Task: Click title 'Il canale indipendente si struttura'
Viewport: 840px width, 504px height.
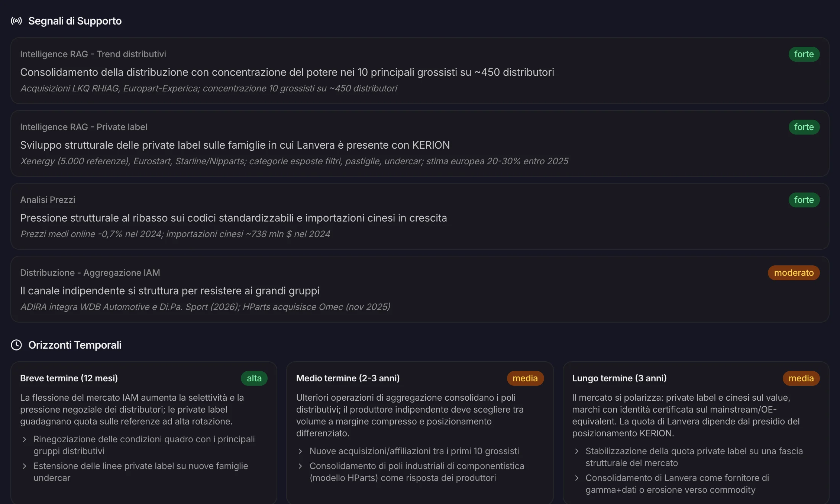Action: 170,291
